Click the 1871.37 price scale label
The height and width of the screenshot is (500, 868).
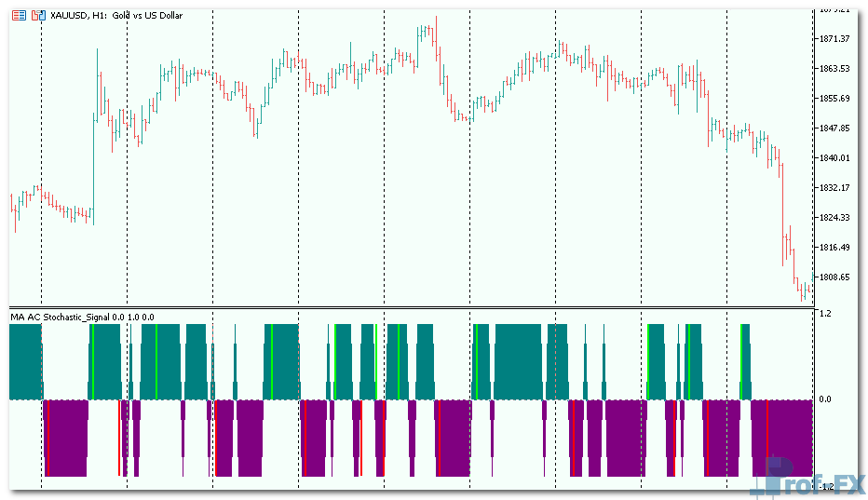835,39
